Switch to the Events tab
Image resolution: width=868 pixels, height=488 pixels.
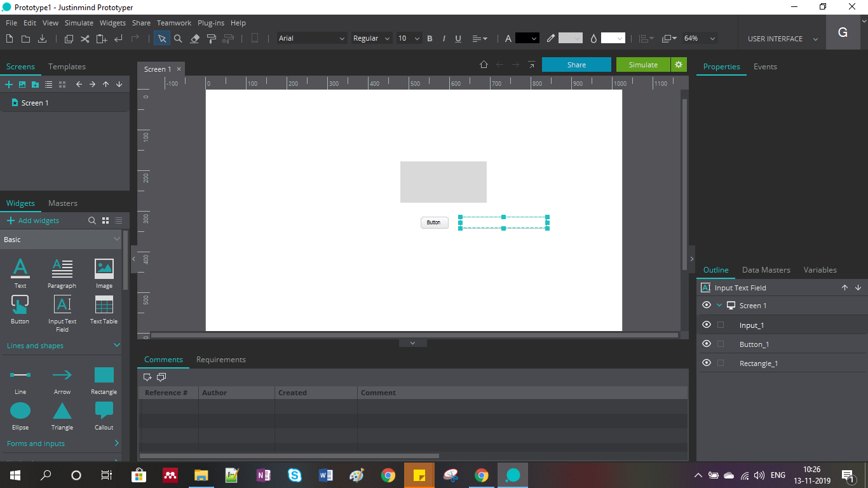tap(765, 67)
